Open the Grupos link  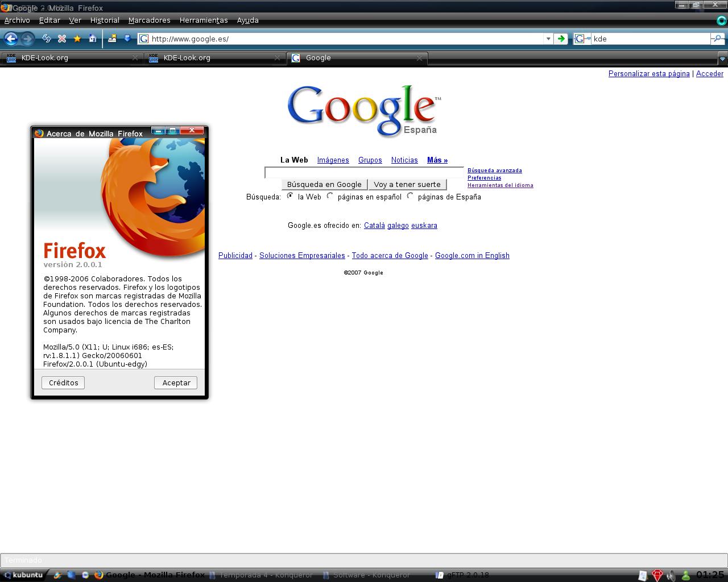tap(370, 160)
